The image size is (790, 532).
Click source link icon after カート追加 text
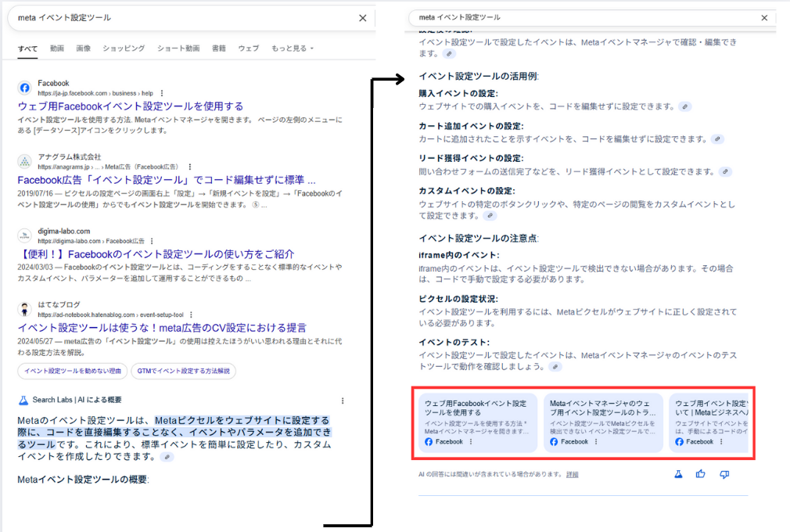click(717, 139)
